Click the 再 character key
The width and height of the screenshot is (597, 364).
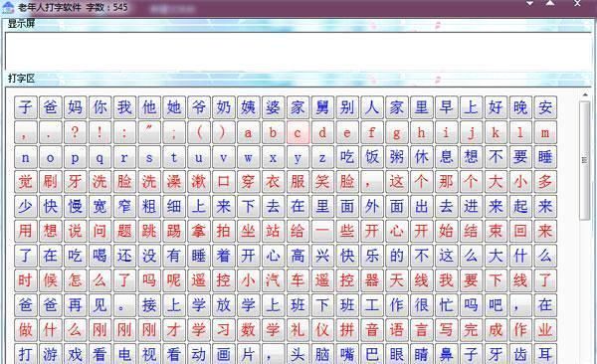[x=75, y=305]
